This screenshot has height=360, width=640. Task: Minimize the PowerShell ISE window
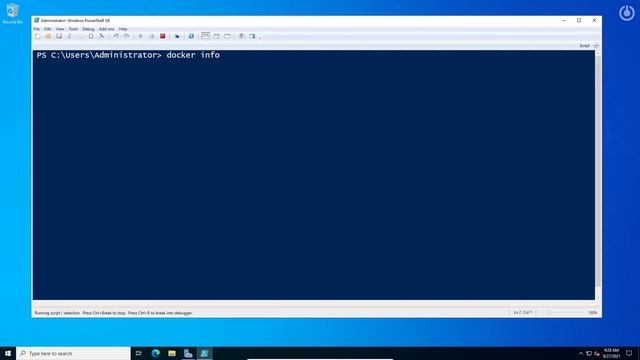(564, 20)
